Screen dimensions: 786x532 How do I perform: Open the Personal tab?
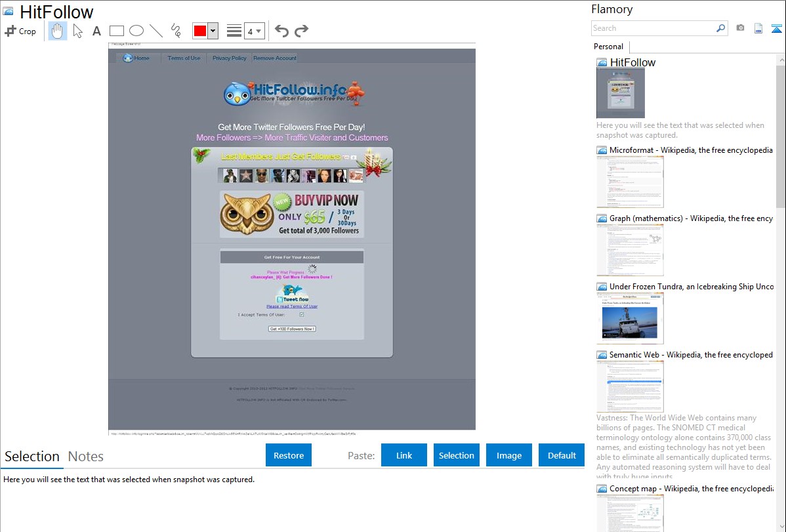(608, 47)
